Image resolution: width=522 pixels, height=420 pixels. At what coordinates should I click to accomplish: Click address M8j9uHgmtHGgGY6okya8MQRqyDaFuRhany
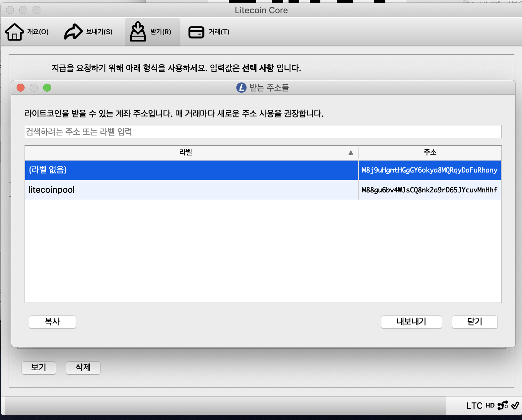pos(429,170)
